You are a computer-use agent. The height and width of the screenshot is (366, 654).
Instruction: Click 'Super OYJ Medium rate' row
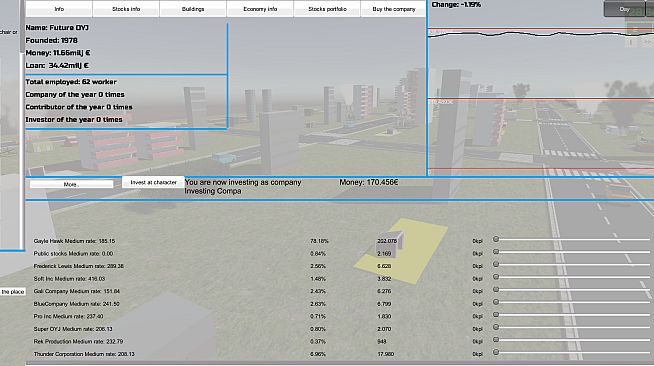pyautogui.click(x=73, y=329)
